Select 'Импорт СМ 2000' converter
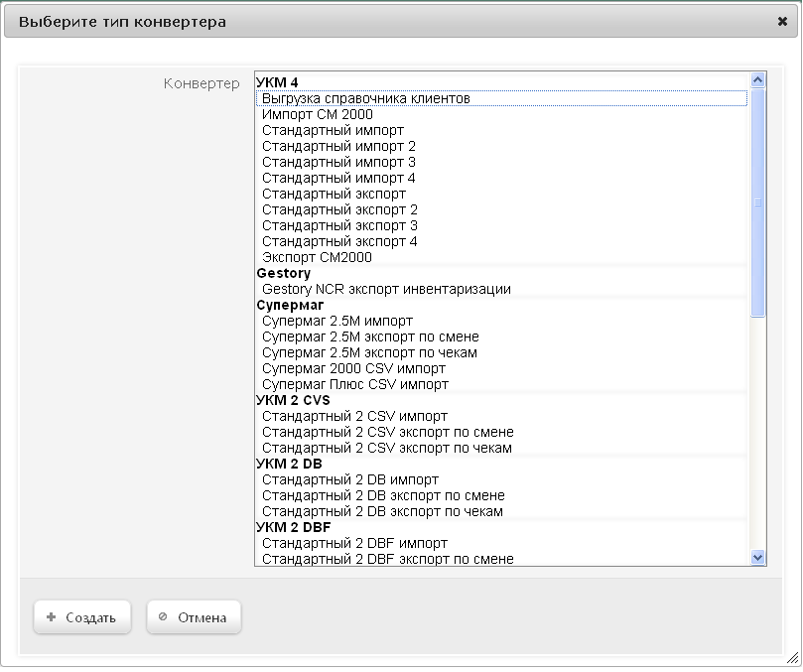Screen dimensions: 803x672 [501, 114]
